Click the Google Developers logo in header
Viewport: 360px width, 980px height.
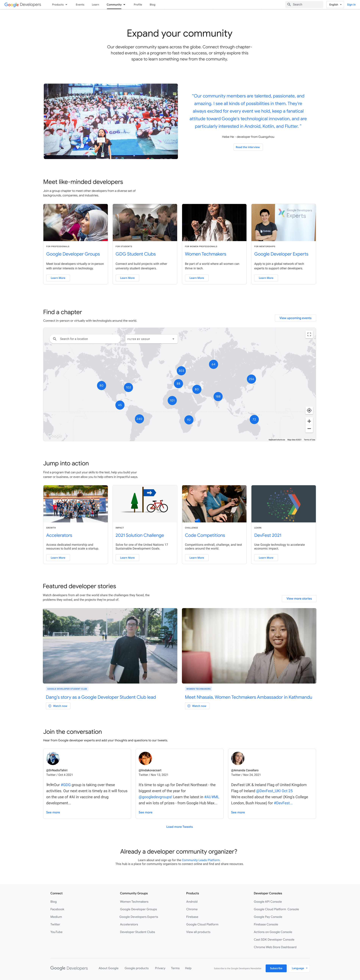click(x=23, y=5)
